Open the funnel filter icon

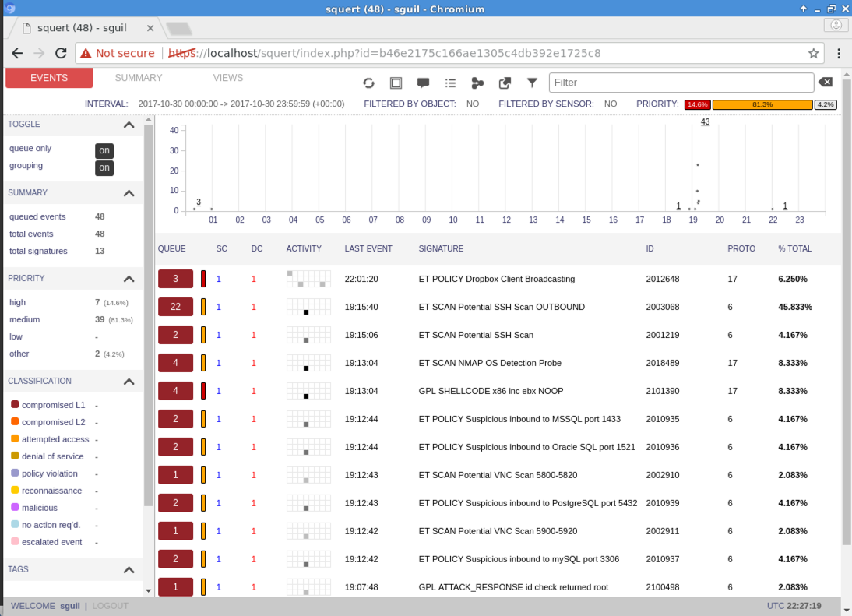[x=532, y=83]
